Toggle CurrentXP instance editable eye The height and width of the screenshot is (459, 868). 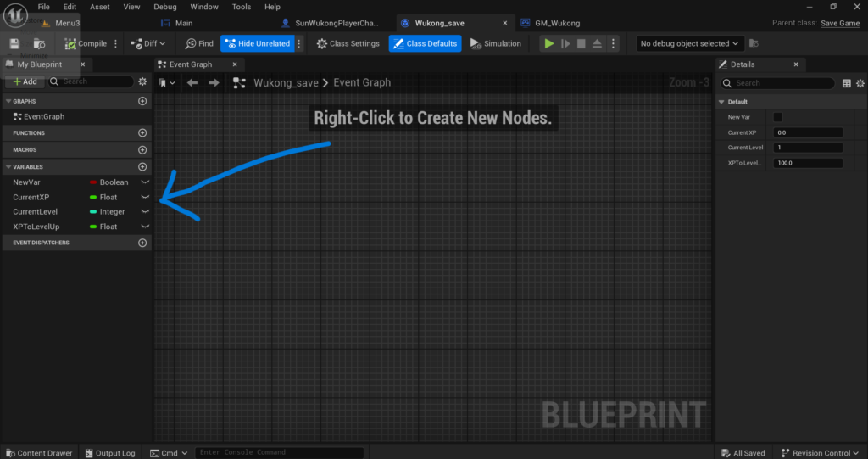click(x=145, y=198)
